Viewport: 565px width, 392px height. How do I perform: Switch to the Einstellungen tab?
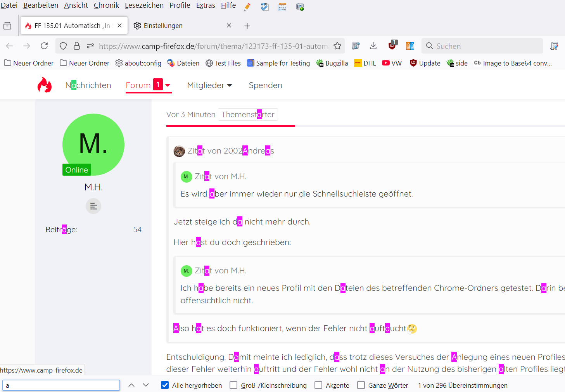pos(182,26)
